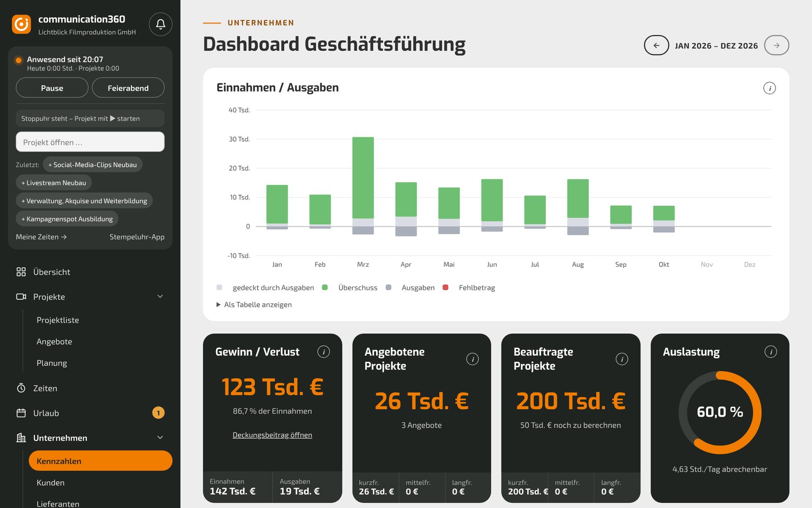The width and height of the screenshot is (812, 508).
Task: Click the Projekte camera icon
Action: tap(21, 297)
